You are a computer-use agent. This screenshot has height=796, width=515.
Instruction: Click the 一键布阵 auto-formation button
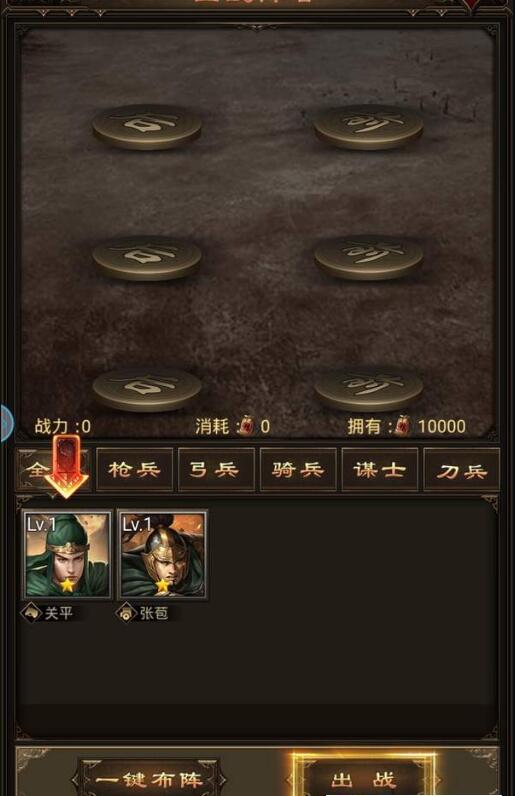tap(149, 779)
